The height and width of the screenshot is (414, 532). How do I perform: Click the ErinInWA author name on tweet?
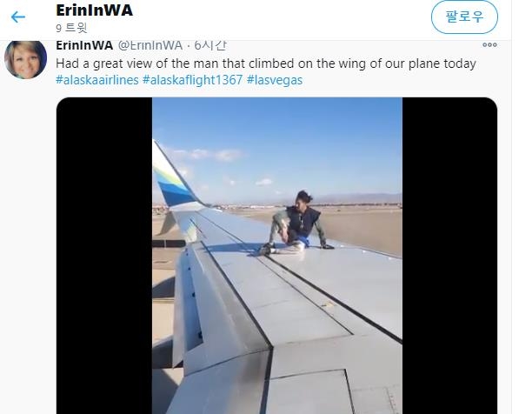point(84,45)
